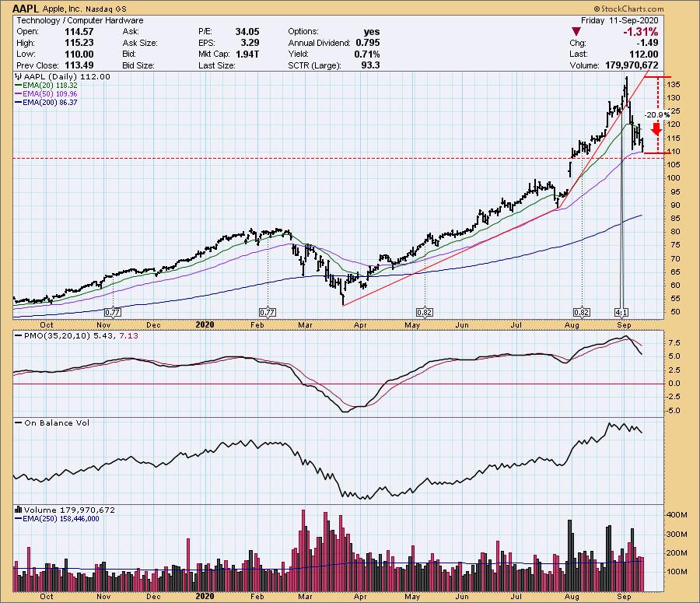Click the 100M volume axis label

[677, 572]
